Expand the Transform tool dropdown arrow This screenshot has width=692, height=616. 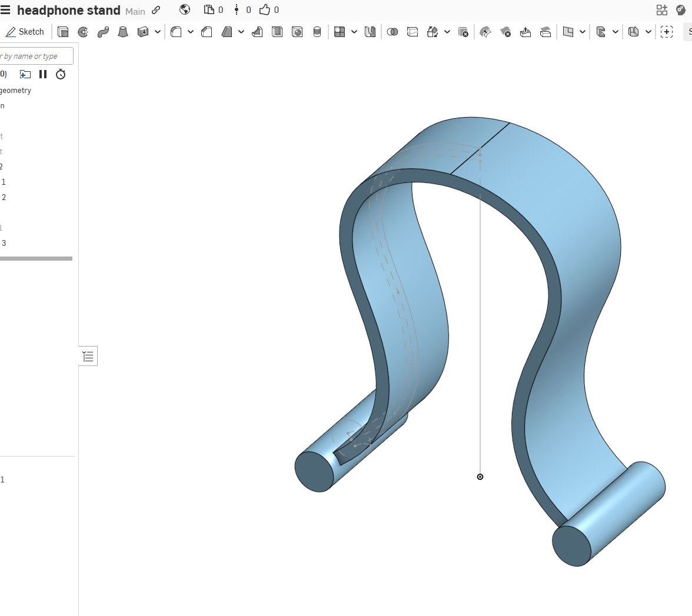coord(447,32)
